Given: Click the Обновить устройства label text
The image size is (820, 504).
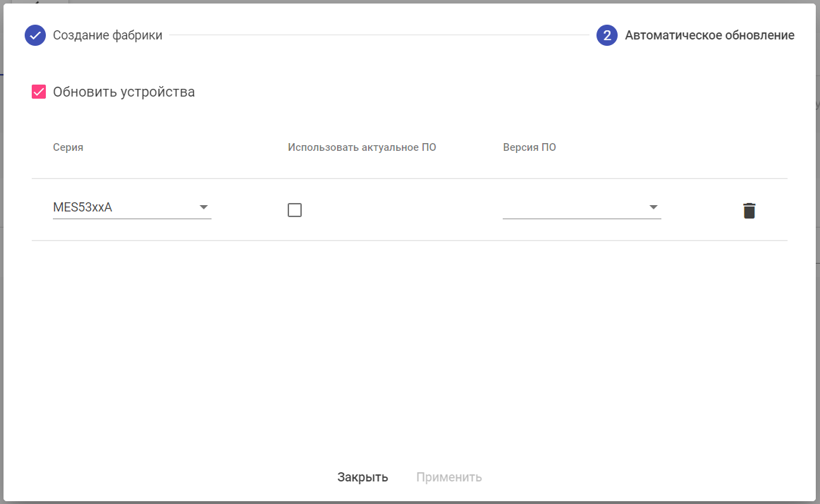Looking at the screenshot, I should [x=123, y=92].
